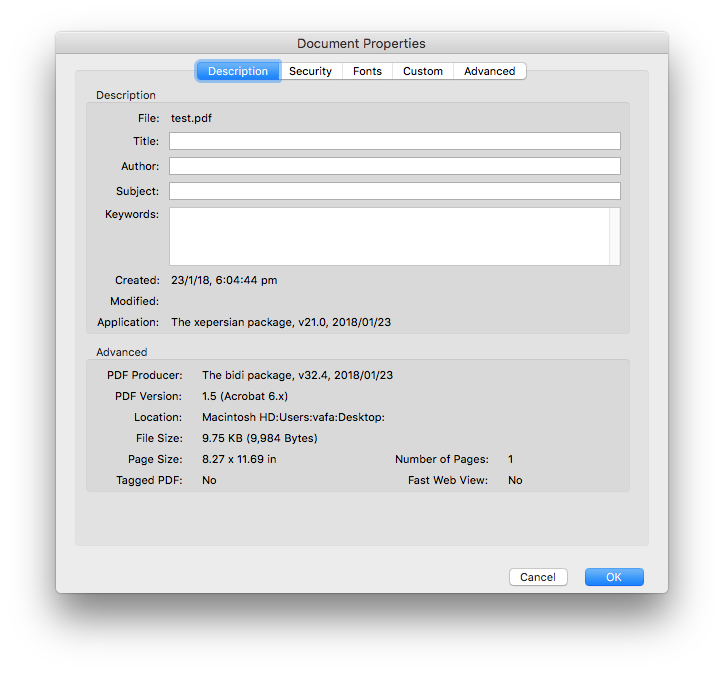Image resolution: width=724 pixels, height=673 pixels.
Task: Focus the Author text field
Action: point(395,166)
